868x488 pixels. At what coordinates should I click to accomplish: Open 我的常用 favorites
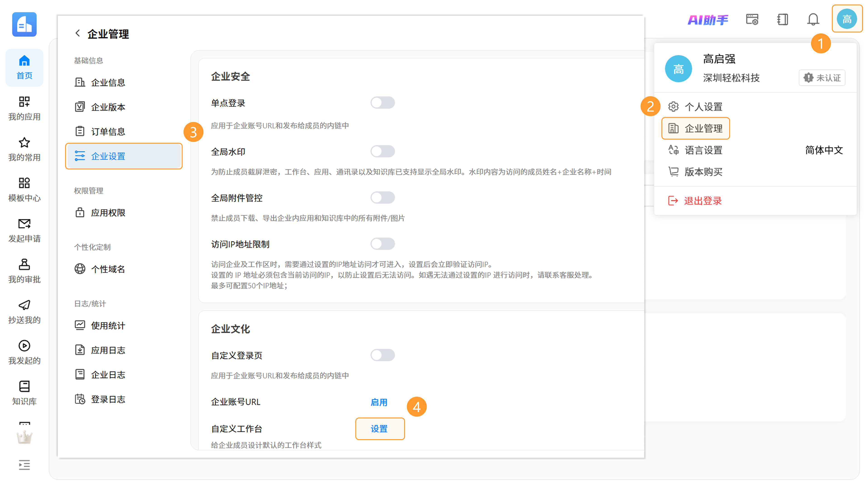(x=24, y=149)
